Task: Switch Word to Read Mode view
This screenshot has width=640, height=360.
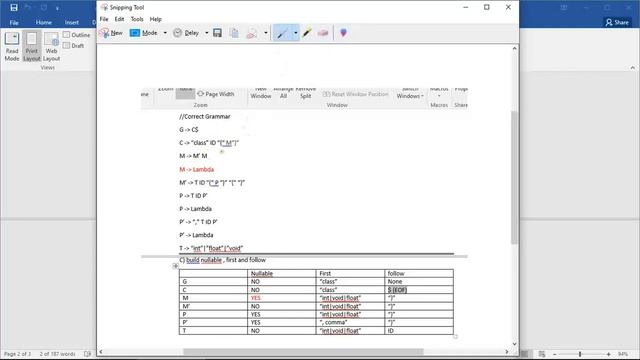Action: 12,47
